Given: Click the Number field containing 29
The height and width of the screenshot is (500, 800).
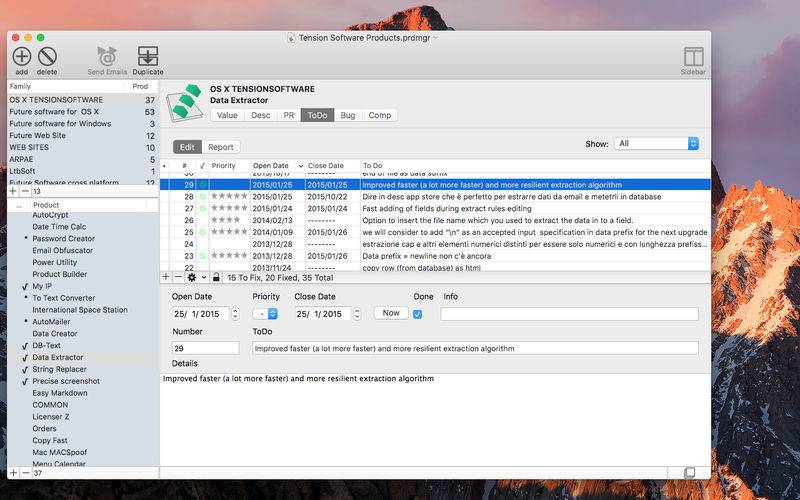Looking at the screenshot, I should tap(206, 348).
